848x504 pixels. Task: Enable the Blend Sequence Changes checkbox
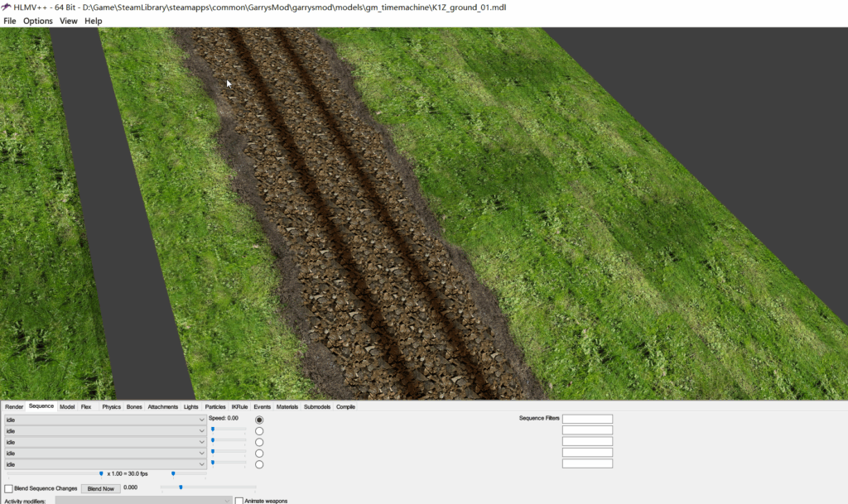point(8,488)
